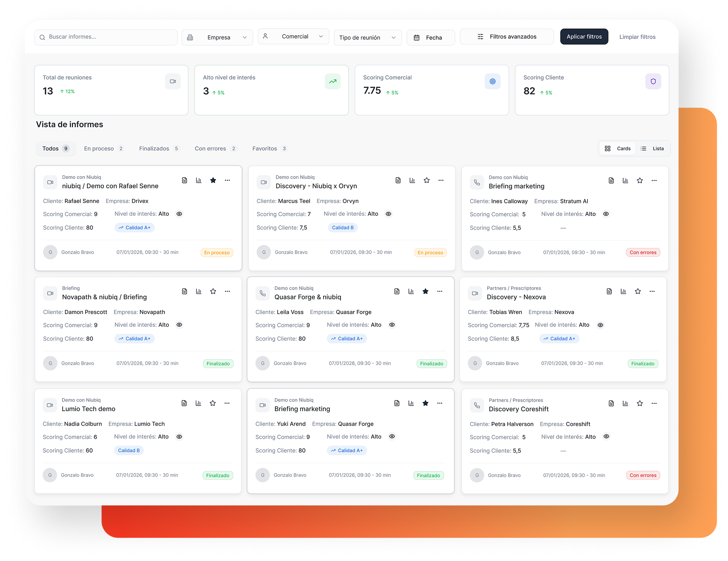Expand the Empresa filter dropdown
728x561 pixels.
pos(217,37)
